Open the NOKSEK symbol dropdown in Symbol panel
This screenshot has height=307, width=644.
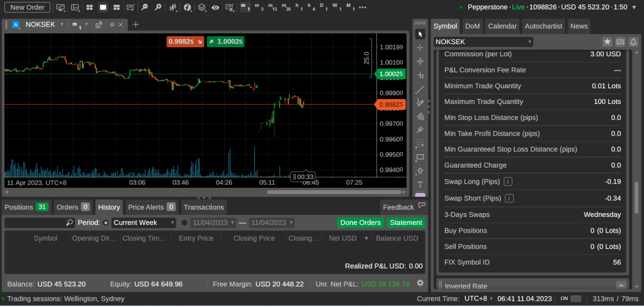tap(483, 42)
